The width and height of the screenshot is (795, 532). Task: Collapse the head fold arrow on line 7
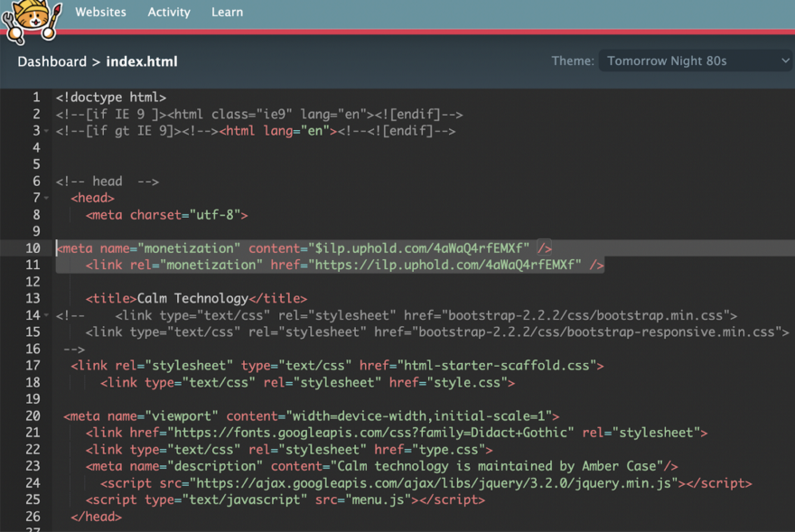[x=46, y=198]
